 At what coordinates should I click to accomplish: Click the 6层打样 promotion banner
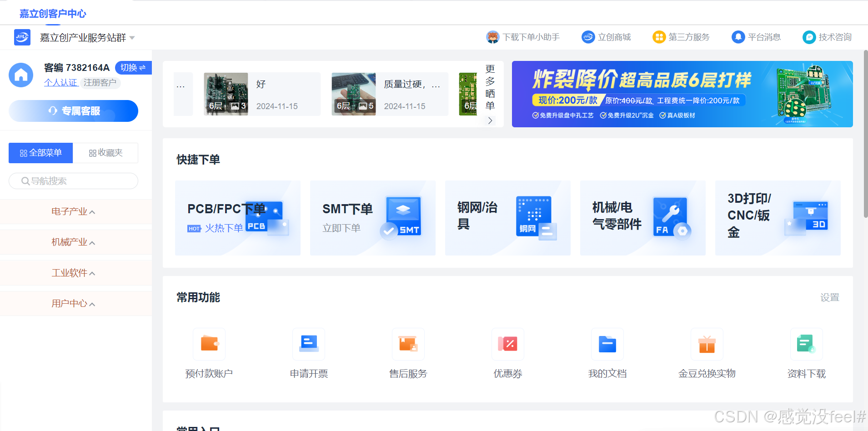[x=682, y=94]
